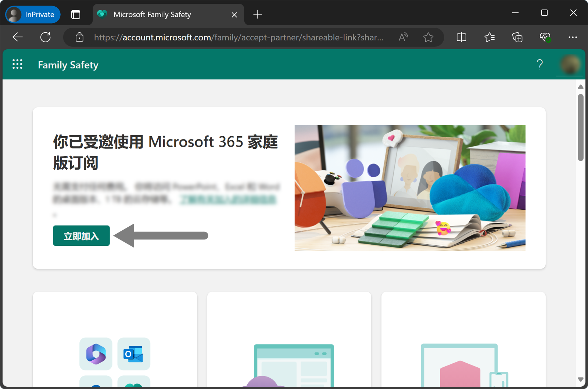Click the address bar URL
588x389 pixels.
(x=239, y=37)
